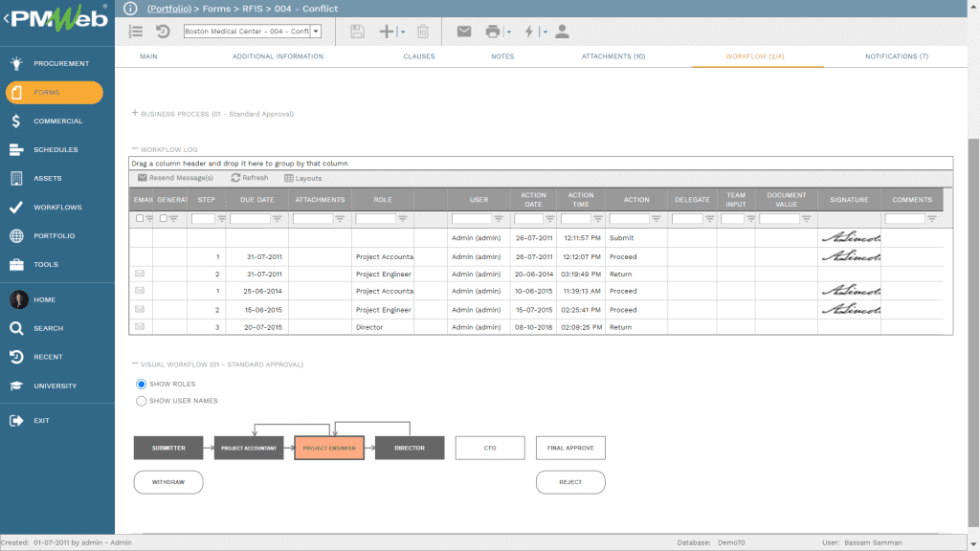Save record with the floppy disk icon
The height and width of the screenshot is (551, 980).
point(357,32)
